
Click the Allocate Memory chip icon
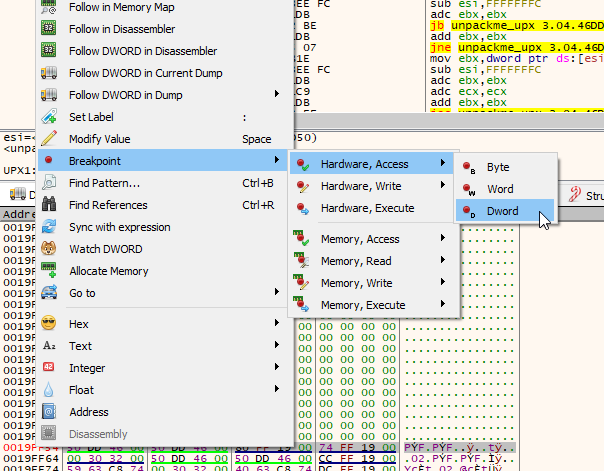49,270
